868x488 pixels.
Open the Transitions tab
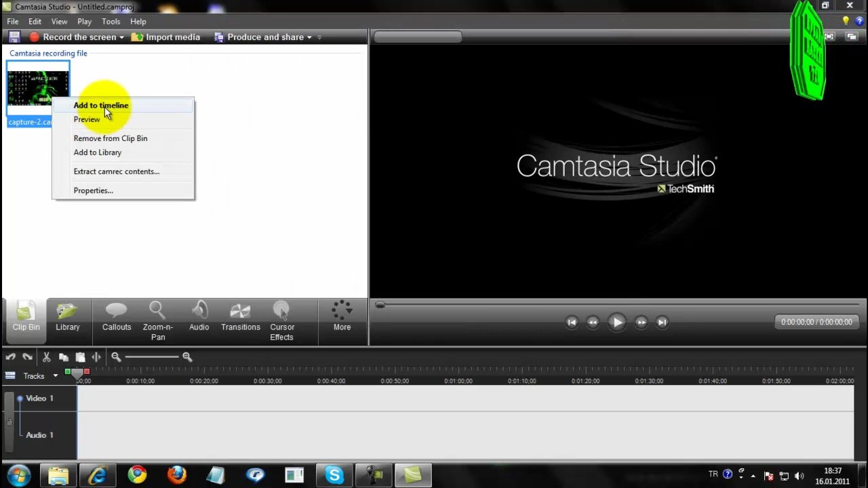(240, 319)
